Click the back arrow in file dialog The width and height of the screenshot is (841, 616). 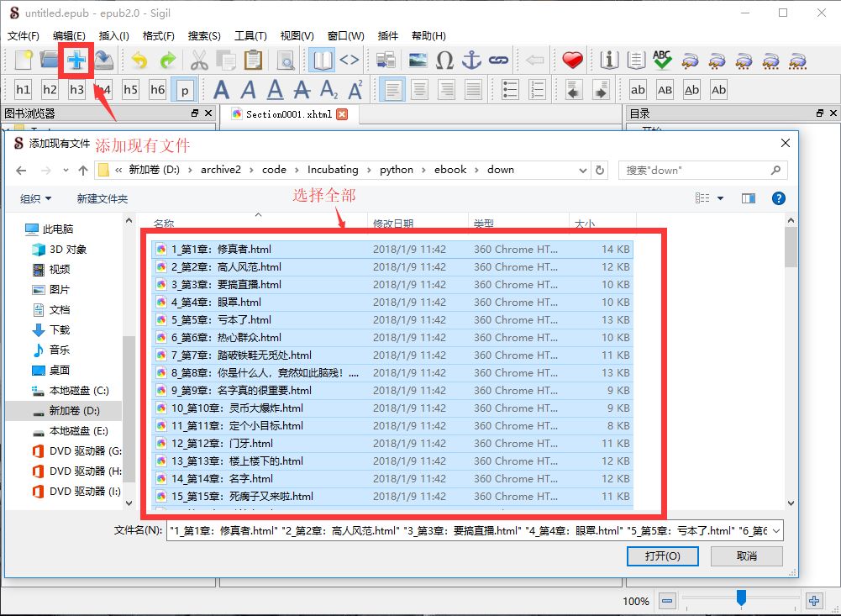tap(21, 171)
